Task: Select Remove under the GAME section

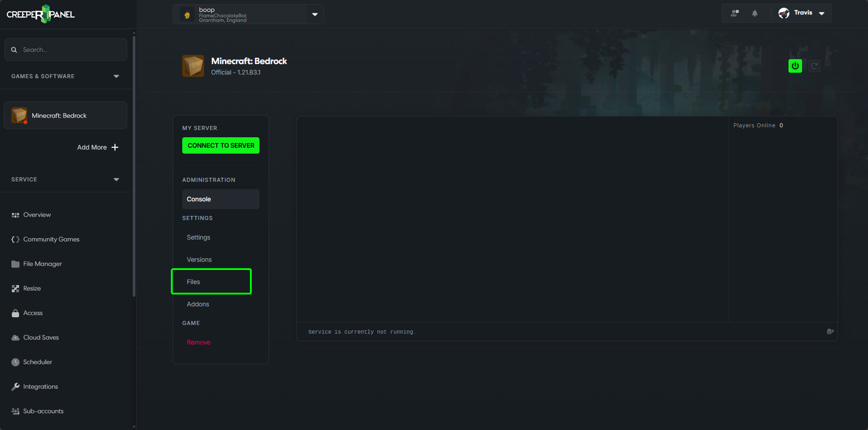Action: pyautogui.click(x=198, y=342)
